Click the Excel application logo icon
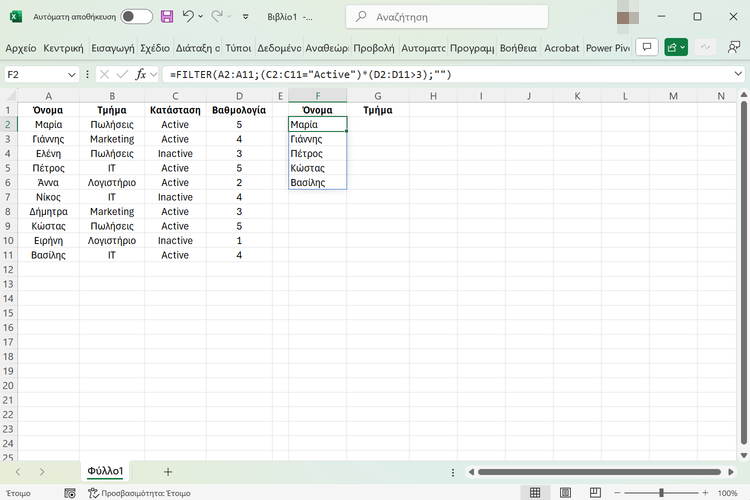Viewport: 750px width, 500px height. click(x=16, y=17)
